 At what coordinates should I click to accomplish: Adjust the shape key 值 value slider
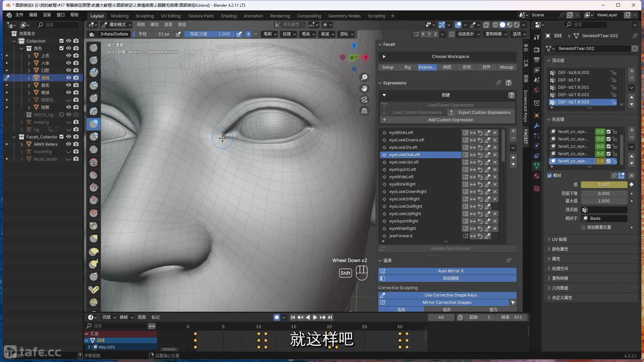[604, 185]
